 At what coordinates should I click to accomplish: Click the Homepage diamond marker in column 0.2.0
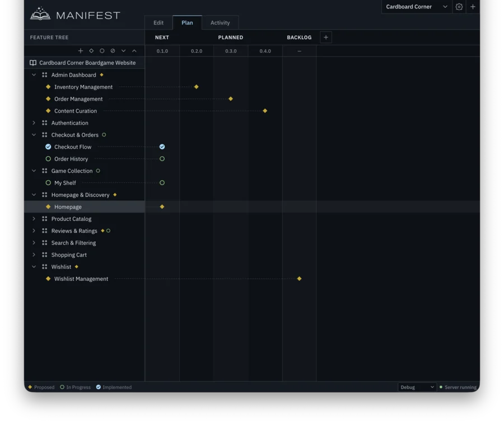[162, 206]
